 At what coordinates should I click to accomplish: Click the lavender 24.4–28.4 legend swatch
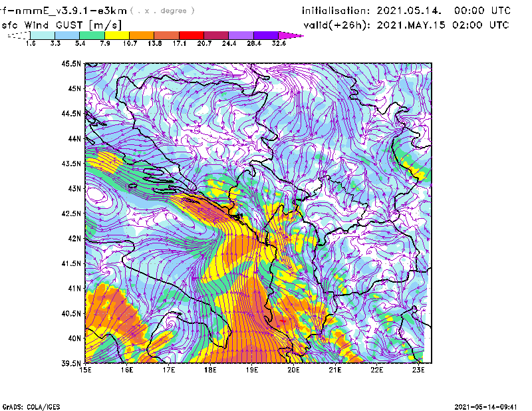tap(241, 35)
